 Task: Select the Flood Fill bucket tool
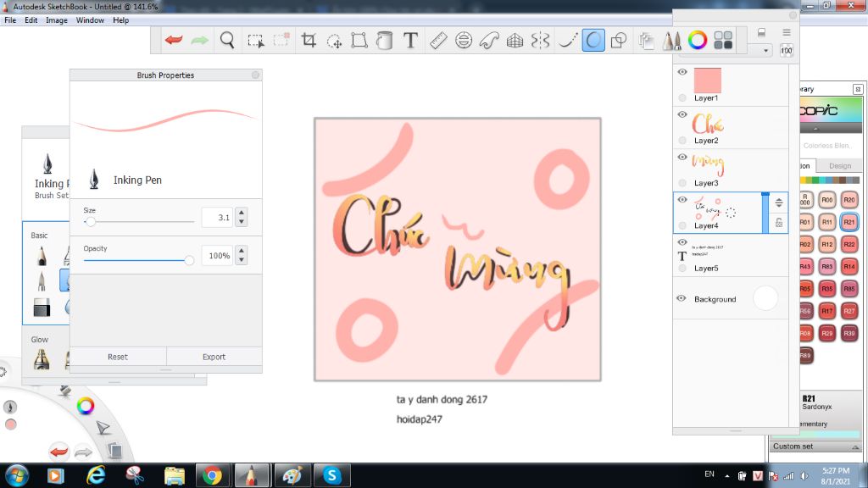point(384,40)
